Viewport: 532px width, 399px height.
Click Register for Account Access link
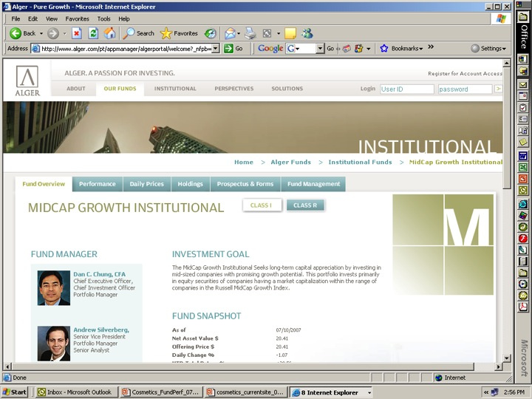coord(465,74)
